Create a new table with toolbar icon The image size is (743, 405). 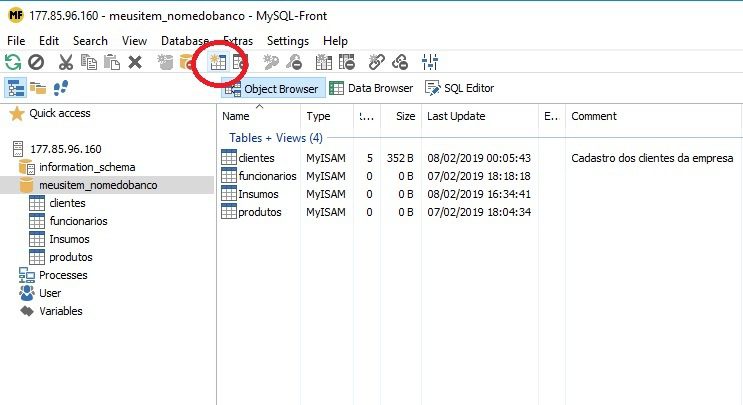click(x=218, y=62)
